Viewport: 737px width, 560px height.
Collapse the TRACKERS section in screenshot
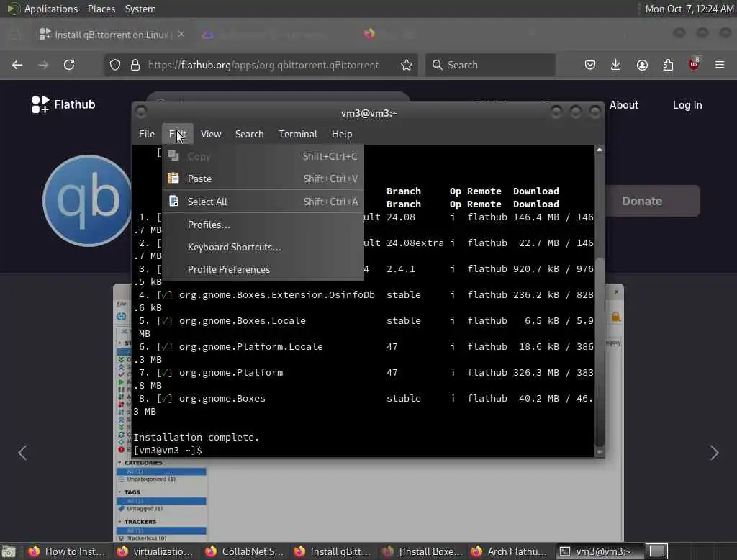pos(119,522)
